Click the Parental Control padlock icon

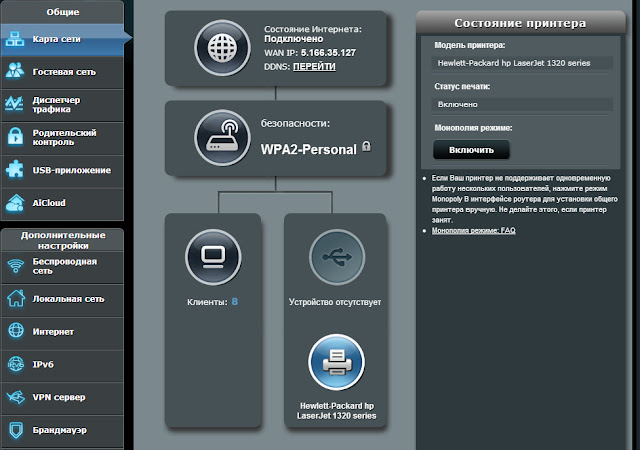[x=16, y=136]
